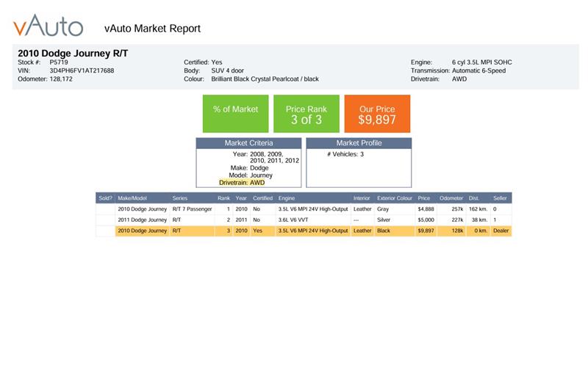Click the Sold? column header

click(x=105, y=198)
